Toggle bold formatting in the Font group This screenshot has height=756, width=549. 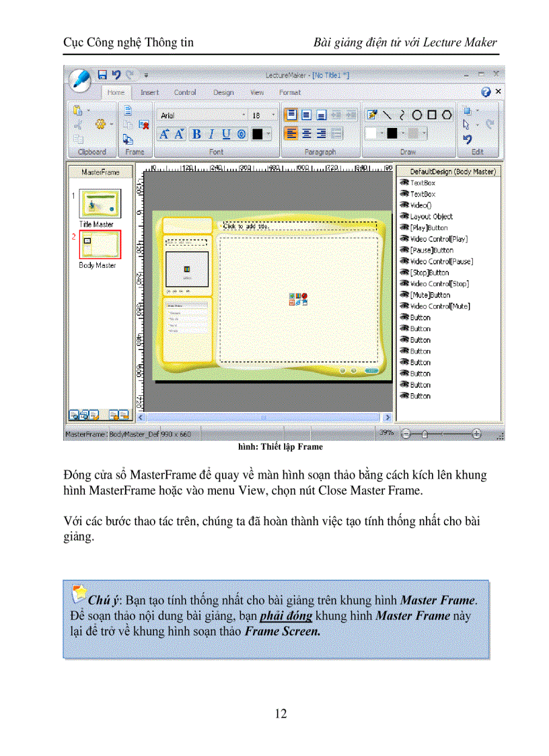(x=196, y=134)
